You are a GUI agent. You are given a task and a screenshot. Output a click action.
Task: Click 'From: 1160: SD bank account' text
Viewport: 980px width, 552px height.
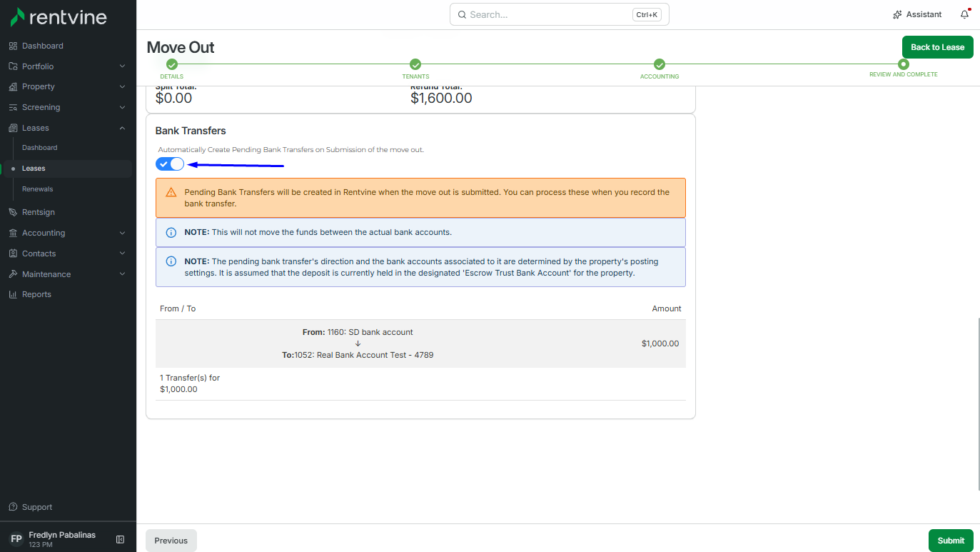[x=358, y=332]
